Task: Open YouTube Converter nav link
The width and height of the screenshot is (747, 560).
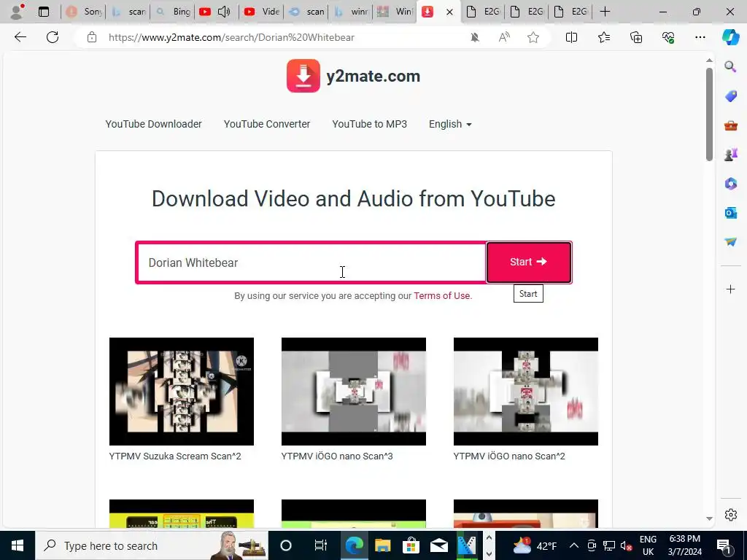Action: (267, 124)
